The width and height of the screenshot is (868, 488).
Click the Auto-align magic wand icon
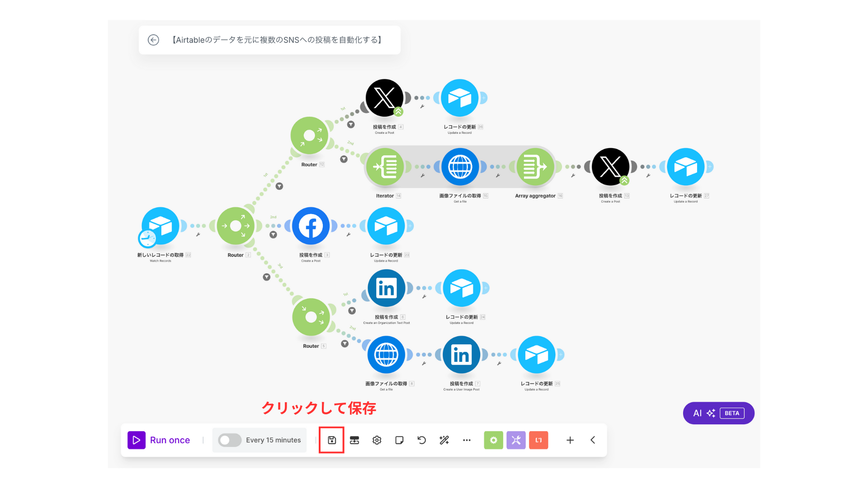444,440
